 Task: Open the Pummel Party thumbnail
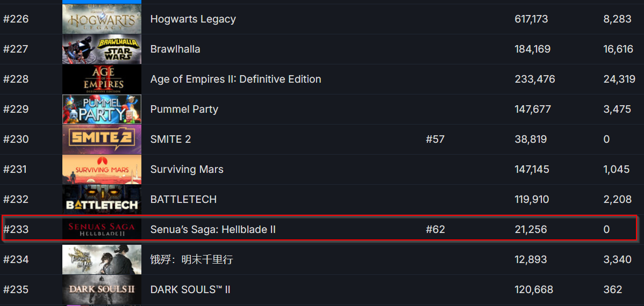[x=102, y=109]
